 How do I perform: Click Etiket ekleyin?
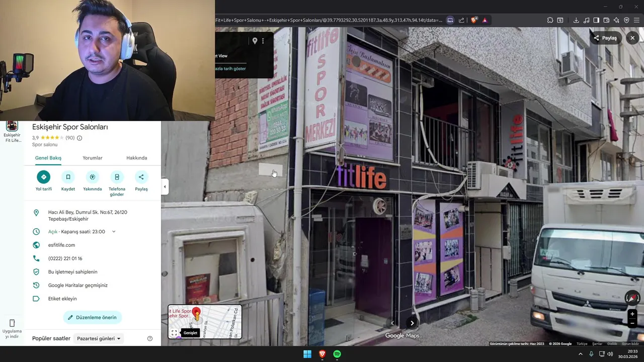[62, 299]
